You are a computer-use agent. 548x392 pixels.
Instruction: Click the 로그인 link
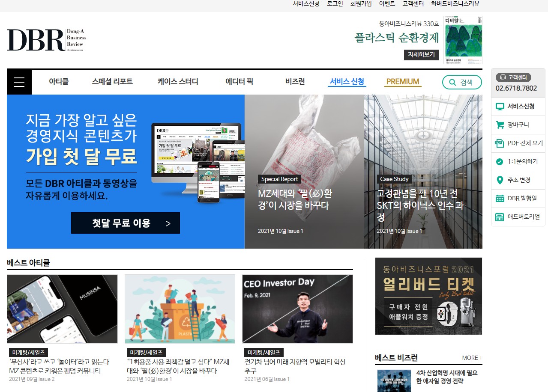[335, 4]
